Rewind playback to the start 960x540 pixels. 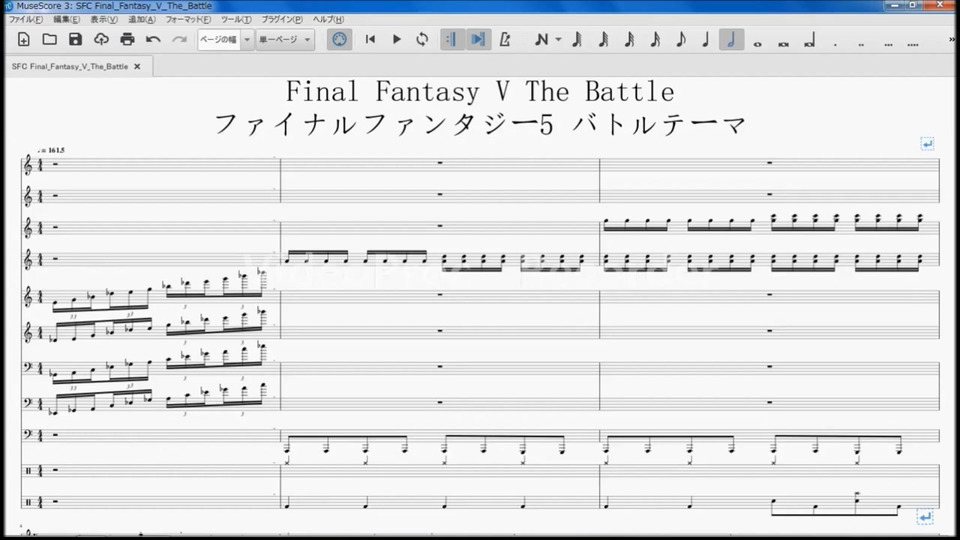pos(370,40)
